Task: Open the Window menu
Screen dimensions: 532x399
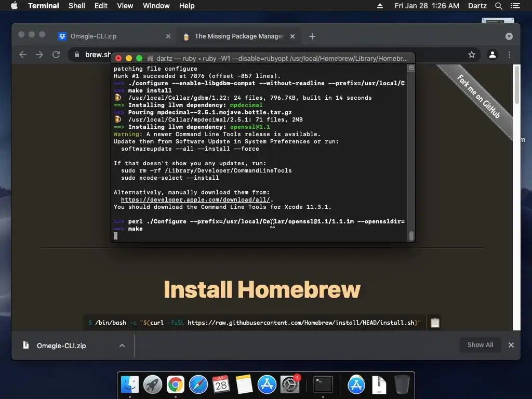Action: click(x=156, y=6)
